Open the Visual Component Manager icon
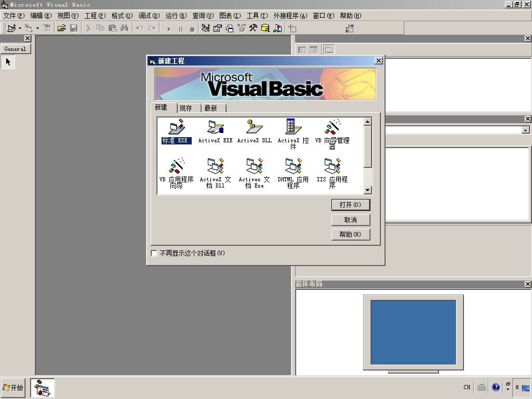 pyautogui.click(x=277, y=28)
